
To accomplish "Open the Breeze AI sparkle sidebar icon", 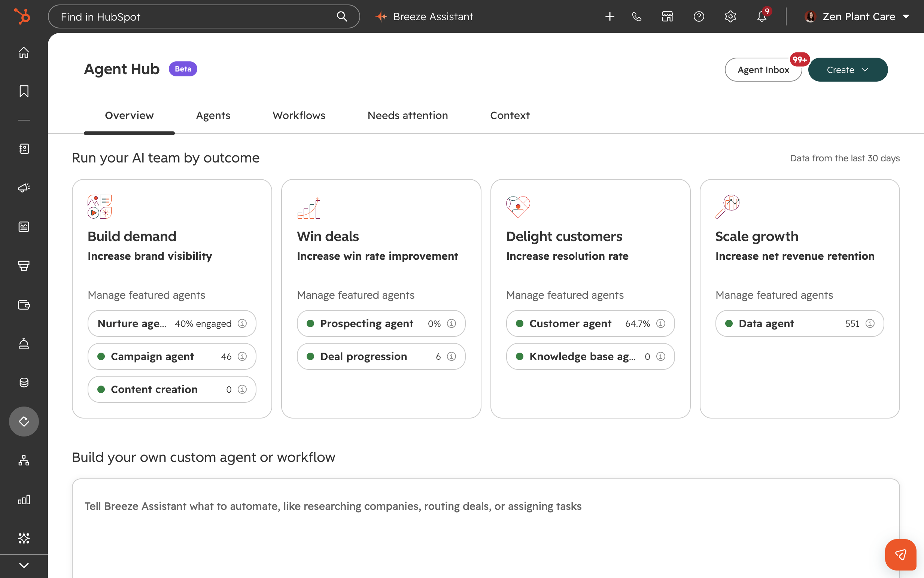I will coord(24,538).
